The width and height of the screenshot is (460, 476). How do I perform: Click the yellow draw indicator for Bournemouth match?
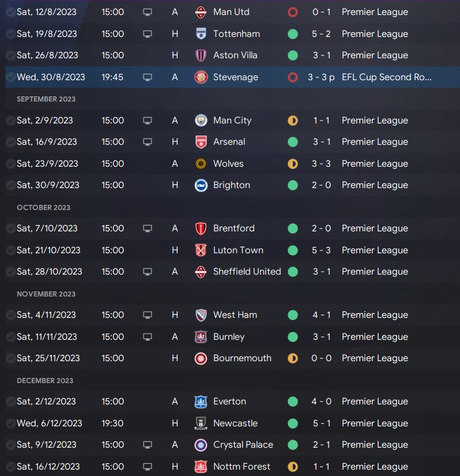(x=293, y=358)
